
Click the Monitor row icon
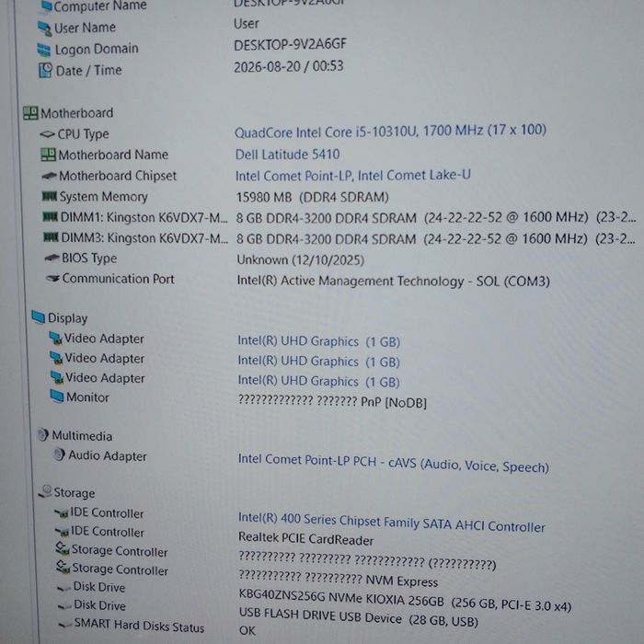coord(57,397)
